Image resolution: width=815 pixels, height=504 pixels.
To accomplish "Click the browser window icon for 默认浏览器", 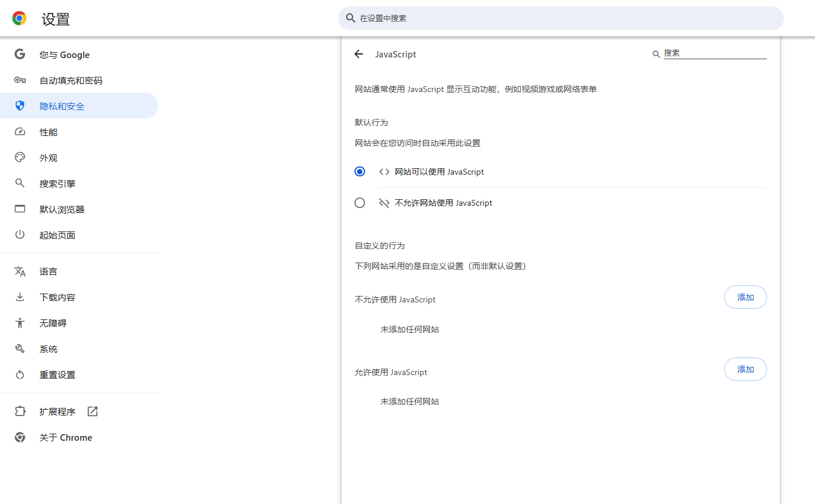I will tap(20, 209).
